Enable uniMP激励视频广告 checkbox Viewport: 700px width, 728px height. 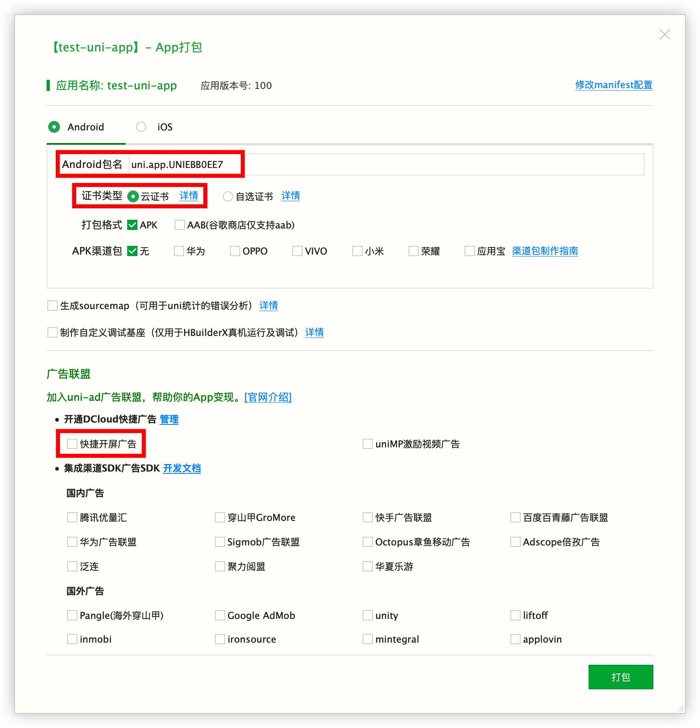coord(368,444)
